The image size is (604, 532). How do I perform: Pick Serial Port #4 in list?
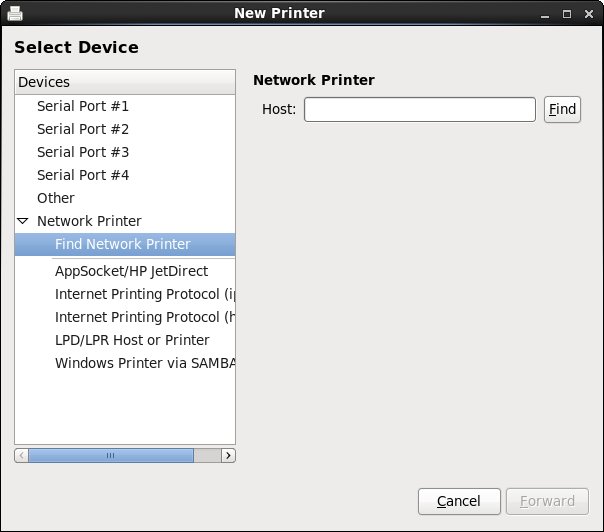point(83,175)
